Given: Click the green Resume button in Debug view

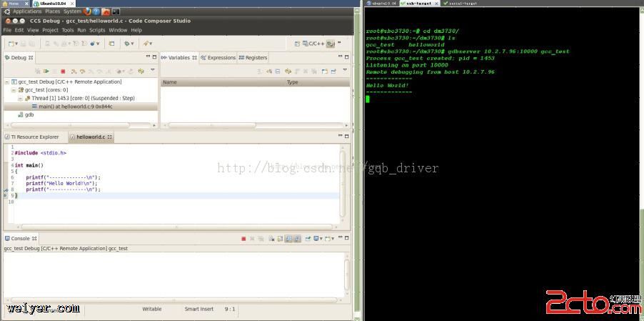Looking at the screenshot, I should pyautogui.click(x=46, y=71).
